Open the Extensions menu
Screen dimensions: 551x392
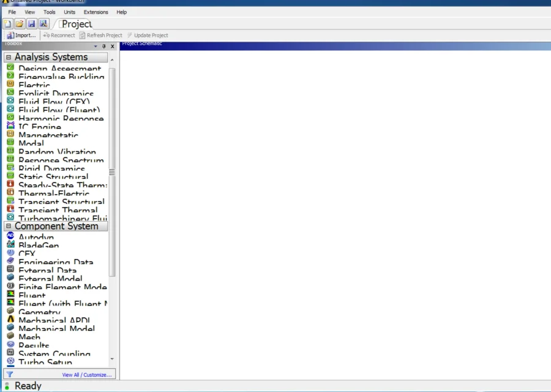96,12
